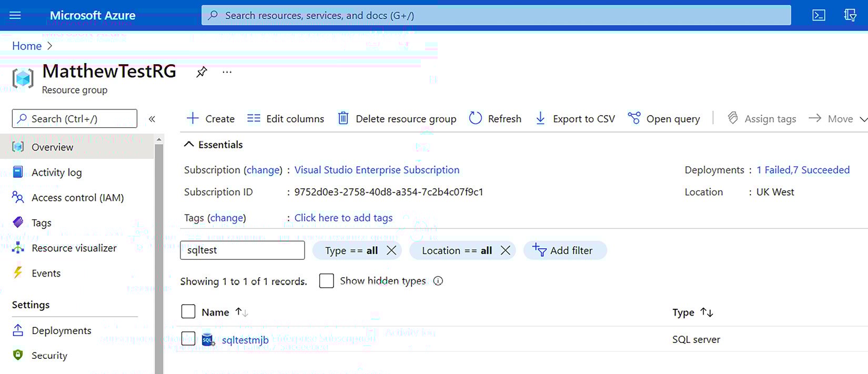The height and width of the screenshot is (374, 868).
Task: Open 1 Failed,7 Succeeded deployments link
Action: pyautogui.click(x=803, y=170)
